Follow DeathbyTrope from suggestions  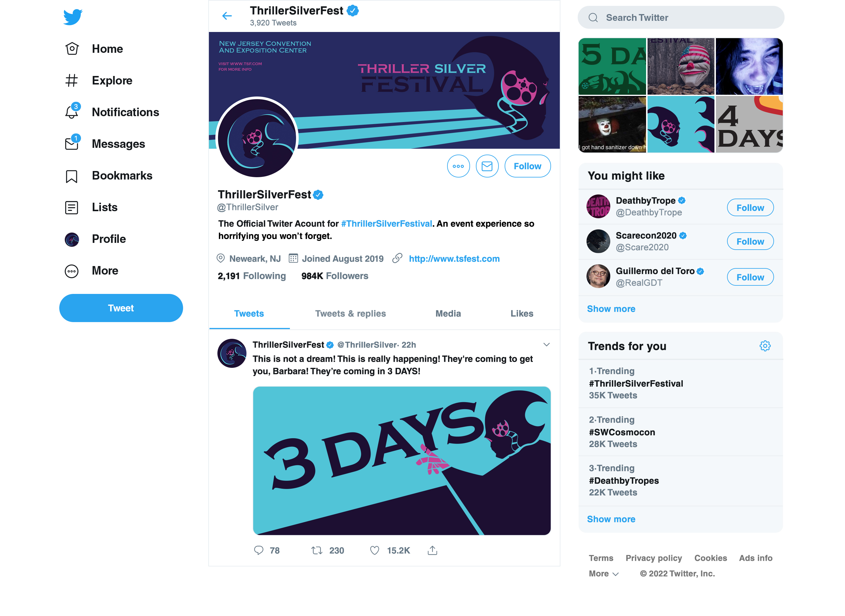tap(750, 208)
